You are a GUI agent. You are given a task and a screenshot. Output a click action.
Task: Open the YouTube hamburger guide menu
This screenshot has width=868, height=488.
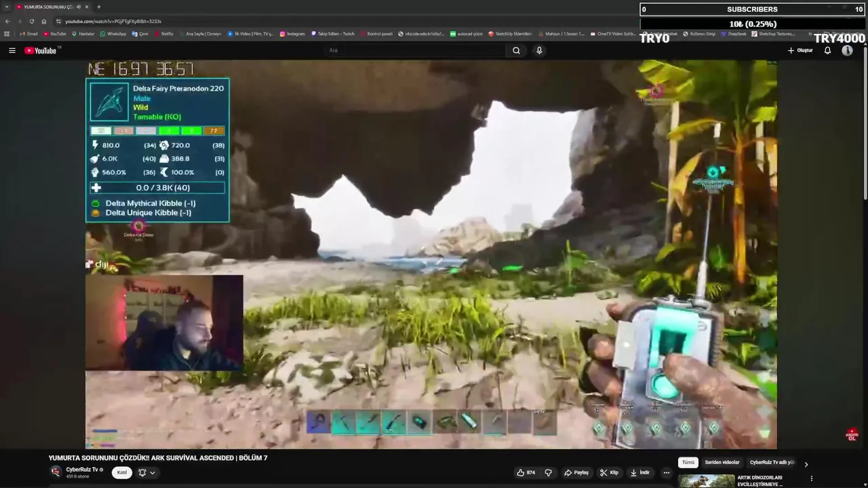pos(12,50)
